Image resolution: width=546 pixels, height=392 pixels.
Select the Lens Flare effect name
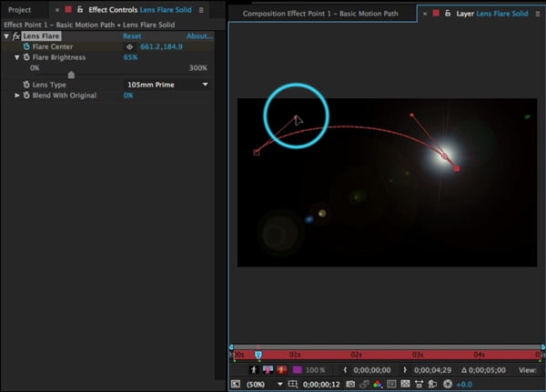pyautogui.click(x=42, y=35)
